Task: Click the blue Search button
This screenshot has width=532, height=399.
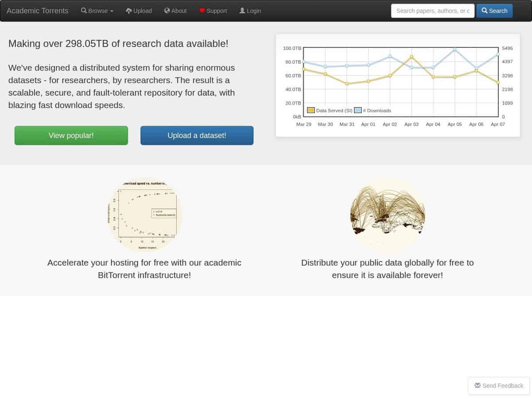Action: click(494, 11)
